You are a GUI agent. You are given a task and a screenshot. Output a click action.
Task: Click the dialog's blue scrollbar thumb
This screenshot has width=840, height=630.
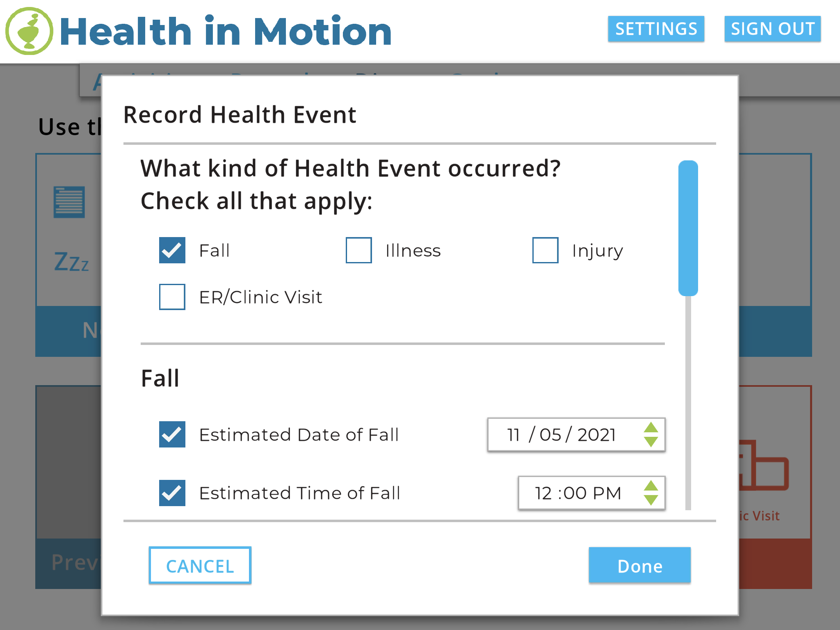click(688, 228)
